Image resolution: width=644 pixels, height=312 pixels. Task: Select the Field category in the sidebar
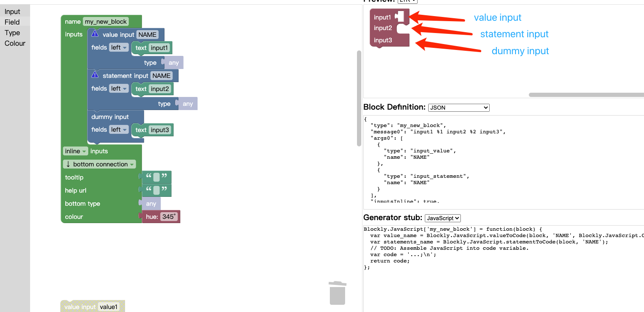(x=12, y=22)
